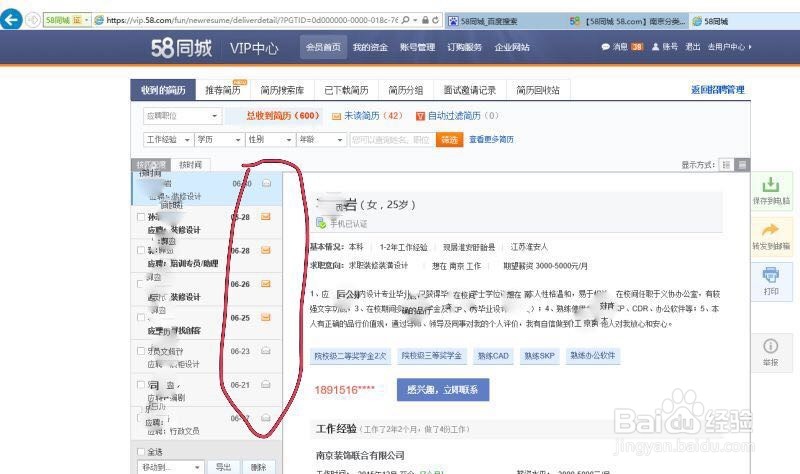
Task: Click the 手机已认证 verified phone icon
Action: coord(321,223)
